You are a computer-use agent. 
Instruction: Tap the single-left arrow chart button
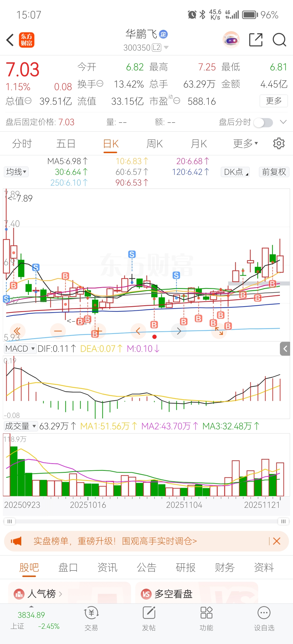pyautogui.click(x=138, y=331)
